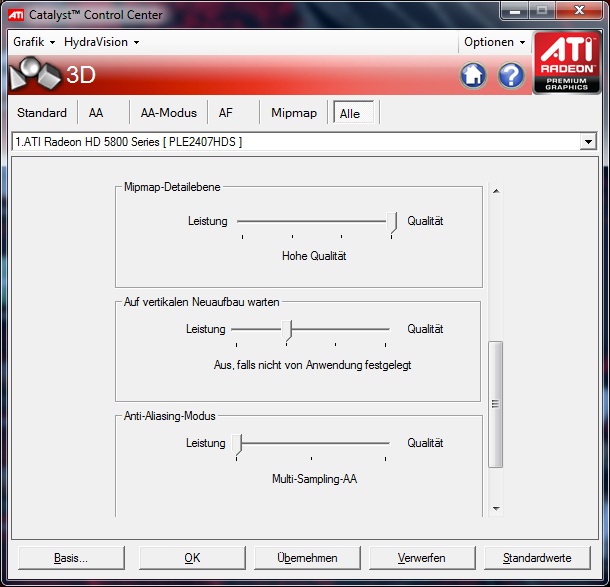
Task: Switch to the AF tab
Action: [226, 113]
